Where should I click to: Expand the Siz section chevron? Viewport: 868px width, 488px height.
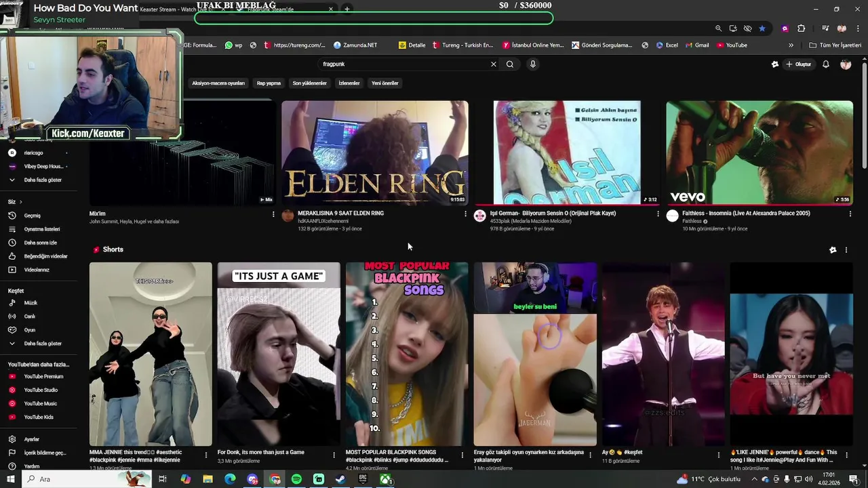(x=20, y=202)
